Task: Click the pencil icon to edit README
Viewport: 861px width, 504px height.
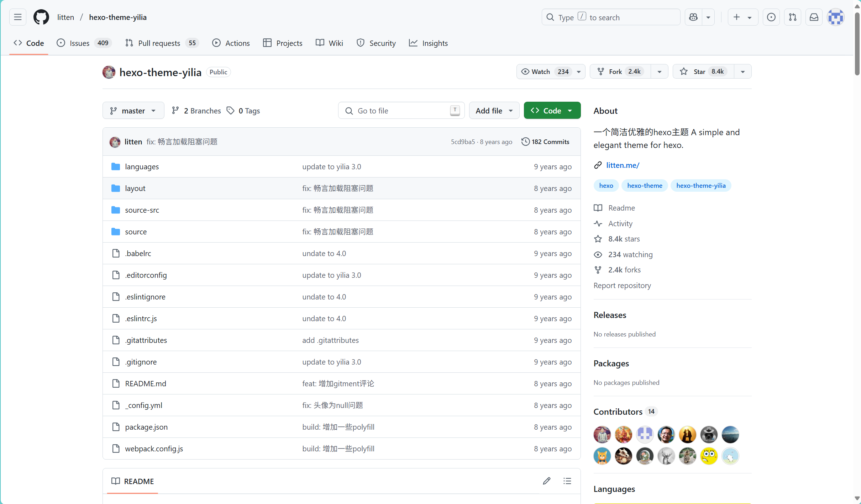Action: [547, 481]
